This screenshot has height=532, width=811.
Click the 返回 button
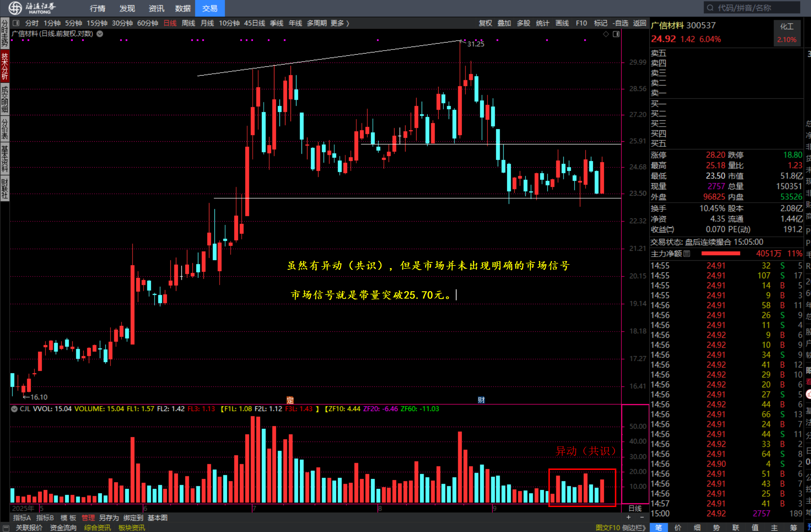[639, 23]
